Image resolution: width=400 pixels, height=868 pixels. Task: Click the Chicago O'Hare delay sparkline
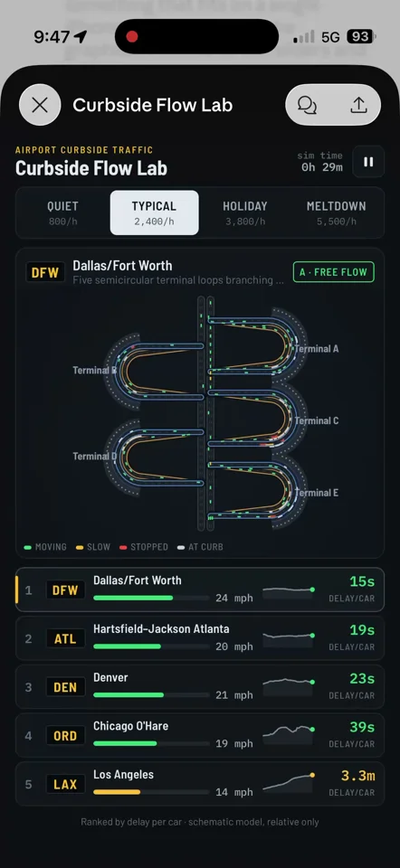289,734
